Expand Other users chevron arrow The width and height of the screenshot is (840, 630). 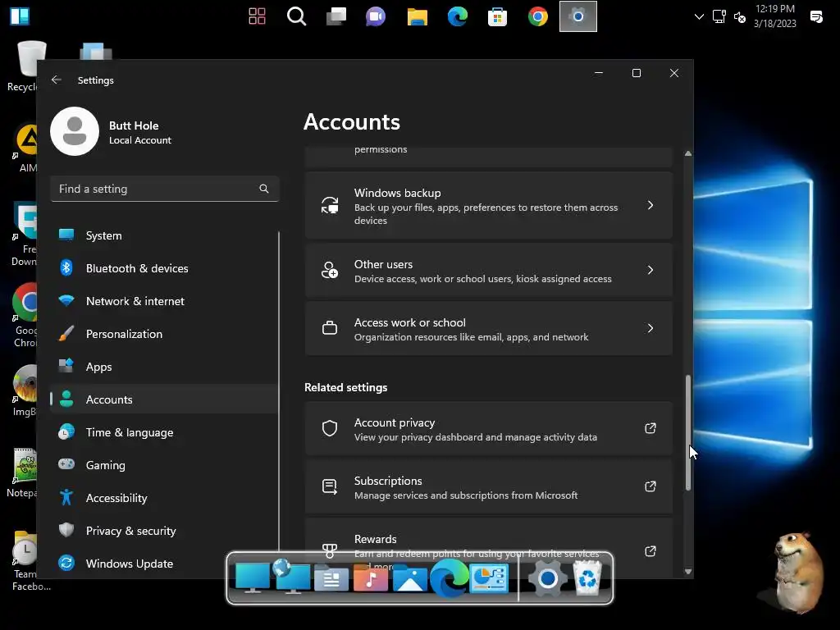point(651,270)
